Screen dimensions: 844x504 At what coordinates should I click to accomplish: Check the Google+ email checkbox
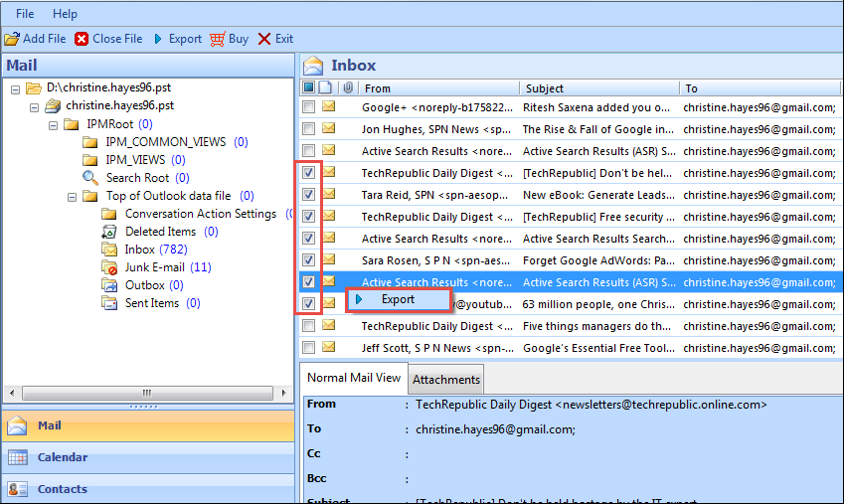click(309, 107)
